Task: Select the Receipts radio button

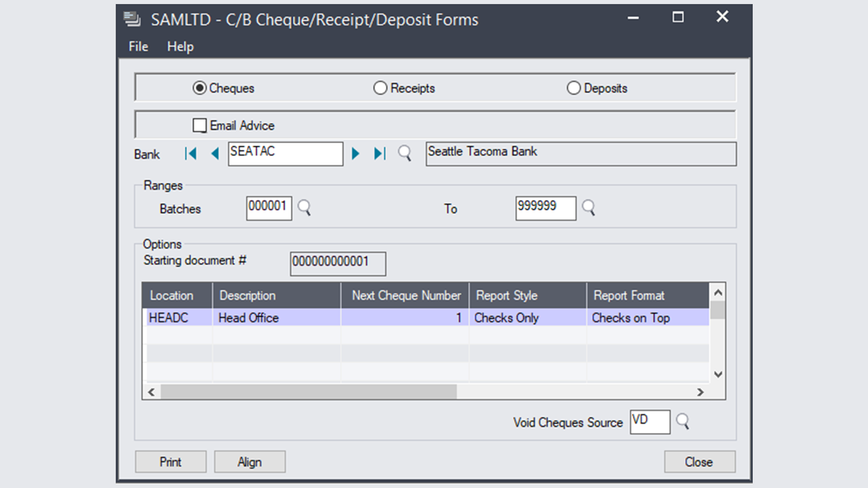Action: coord(380,88)
